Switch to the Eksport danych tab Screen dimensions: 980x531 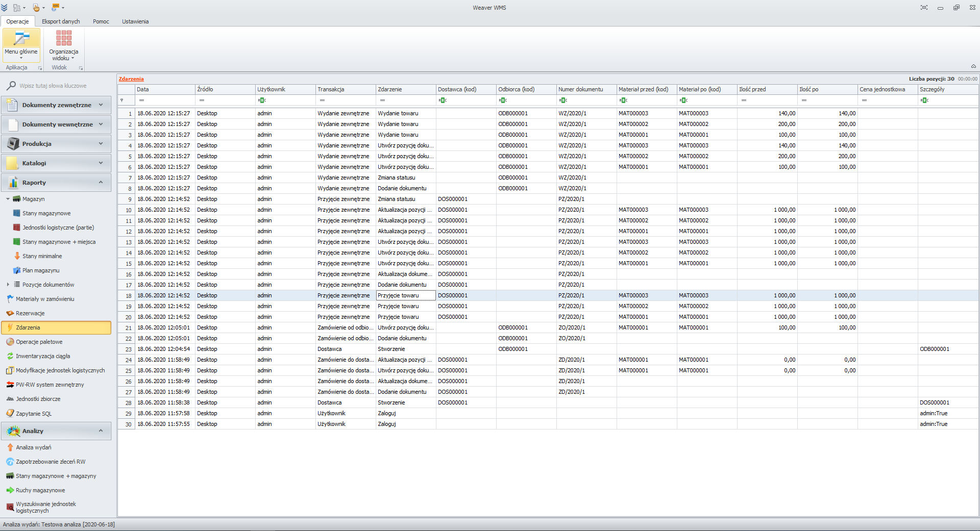coord(61,21)
